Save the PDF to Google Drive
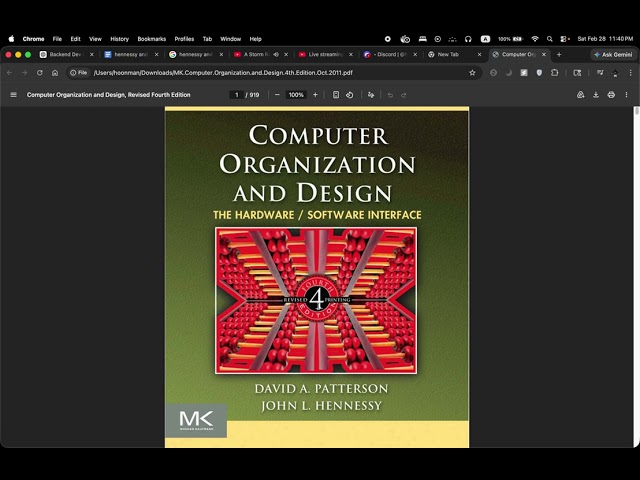Image resolution: width=640 pixels, height=480 pixels. pyautogui.click(x=580, y=95)
